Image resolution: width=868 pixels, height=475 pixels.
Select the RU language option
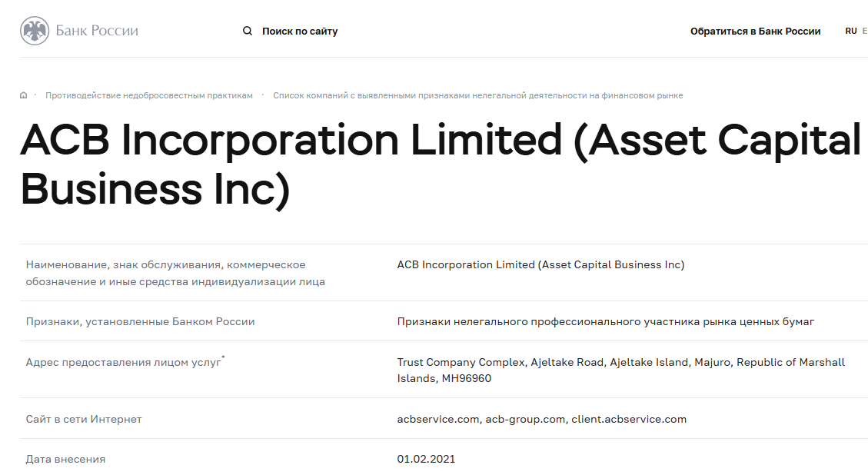click(x=851, y=32)
